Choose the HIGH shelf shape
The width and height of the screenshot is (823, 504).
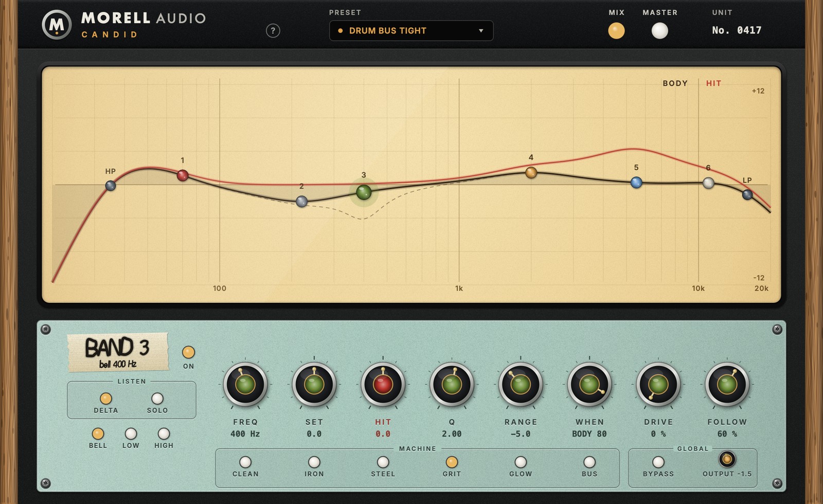pyautogui.click(x=164, y=434)
